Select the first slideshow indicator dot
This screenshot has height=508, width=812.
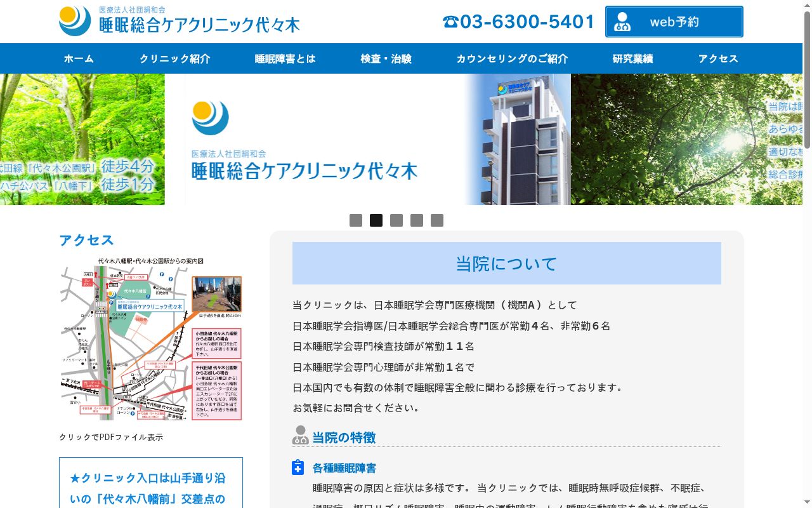coord(356,220)
